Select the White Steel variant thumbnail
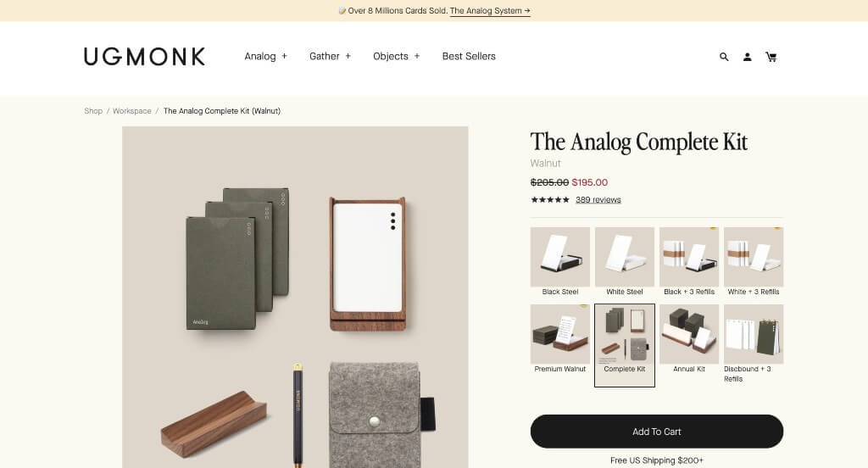 [x=625, y=261]
